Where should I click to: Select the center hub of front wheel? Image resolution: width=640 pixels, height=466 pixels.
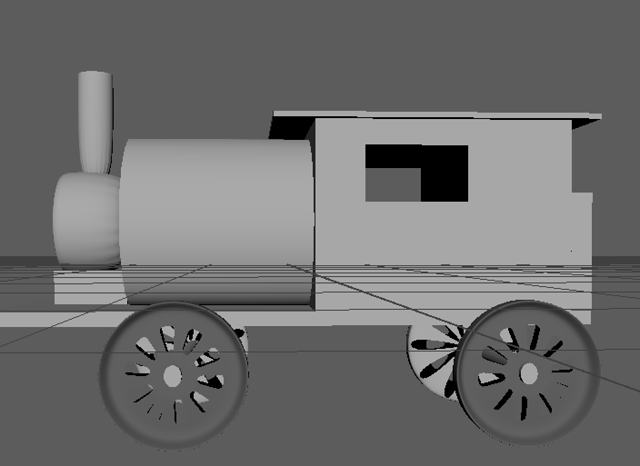[173, 376]
